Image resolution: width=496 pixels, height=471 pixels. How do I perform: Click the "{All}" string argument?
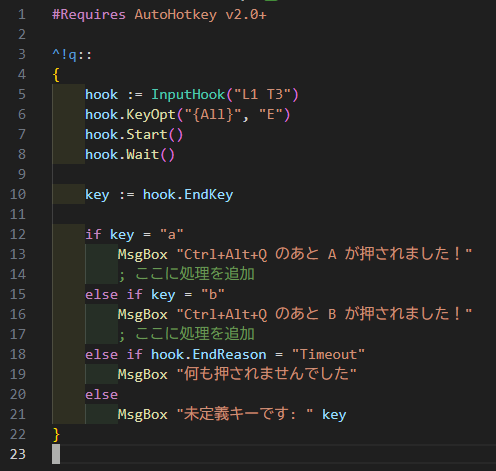click(213, 115)
